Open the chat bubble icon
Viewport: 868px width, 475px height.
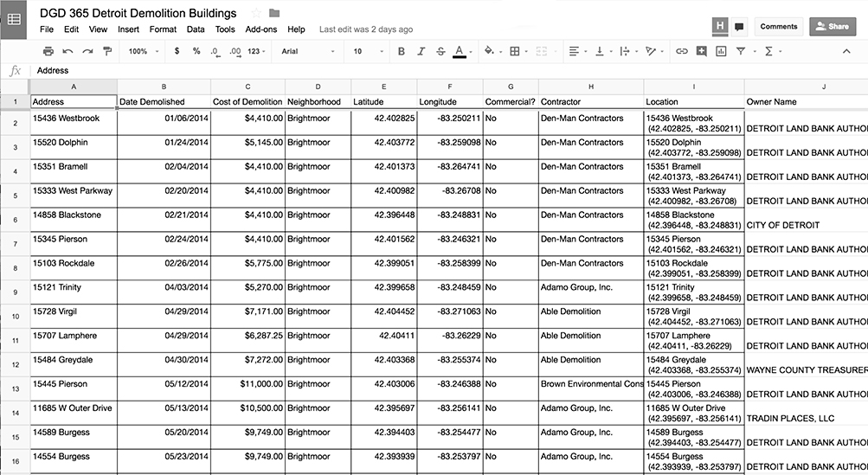click(x=739, y=27)
